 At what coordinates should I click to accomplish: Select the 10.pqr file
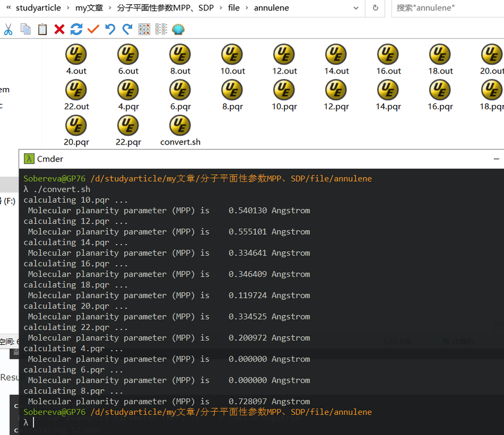284,96
